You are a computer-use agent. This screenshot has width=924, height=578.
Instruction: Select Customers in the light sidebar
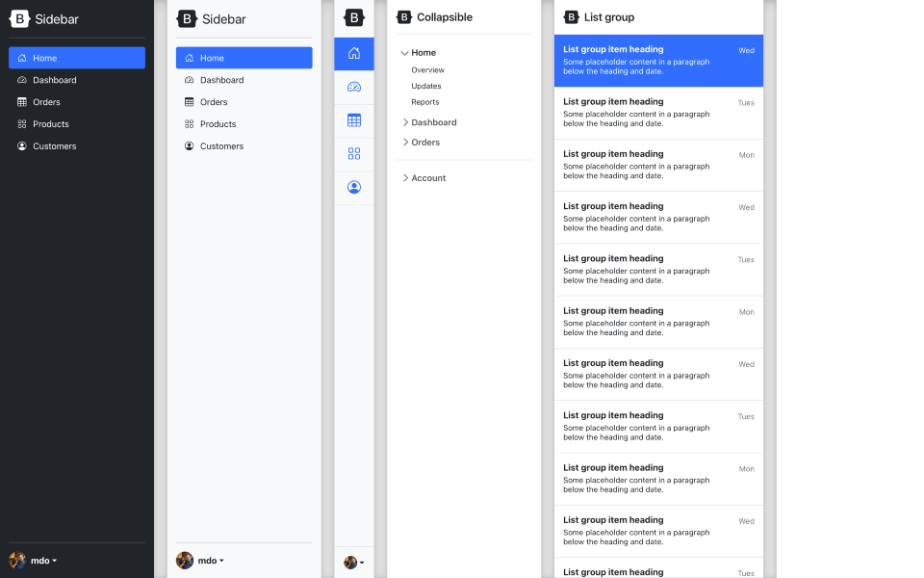221,145
